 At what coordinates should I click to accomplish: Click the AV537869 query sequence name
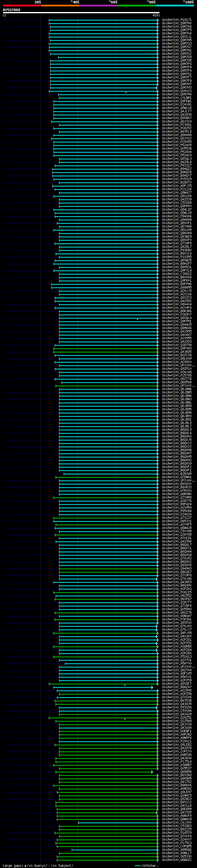(x=11, y=10)
